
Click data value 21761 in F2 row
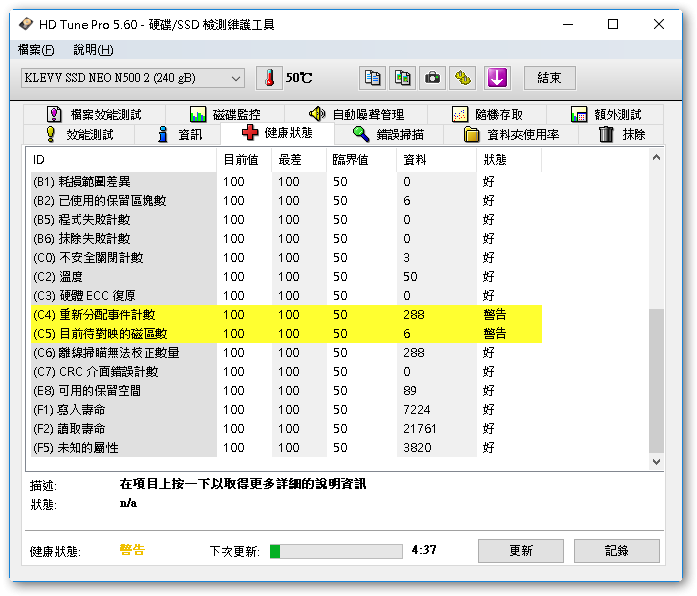click(420, 428)
